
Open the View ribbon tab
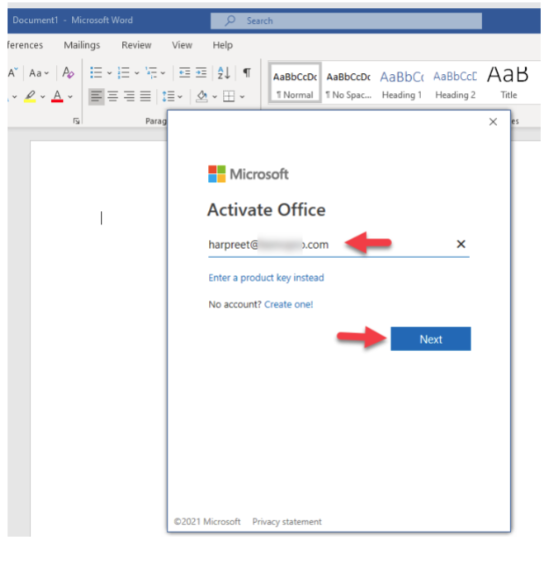tap(182, 45)
